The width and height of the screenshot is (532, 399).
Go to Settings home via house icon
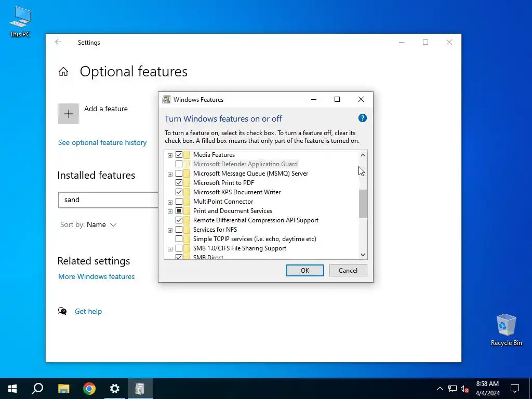(x=63, y=72)
